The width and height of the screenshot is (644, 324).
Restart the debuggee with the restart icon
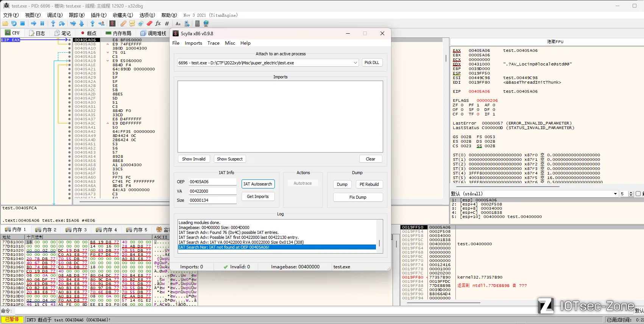[x=14, y=23]
